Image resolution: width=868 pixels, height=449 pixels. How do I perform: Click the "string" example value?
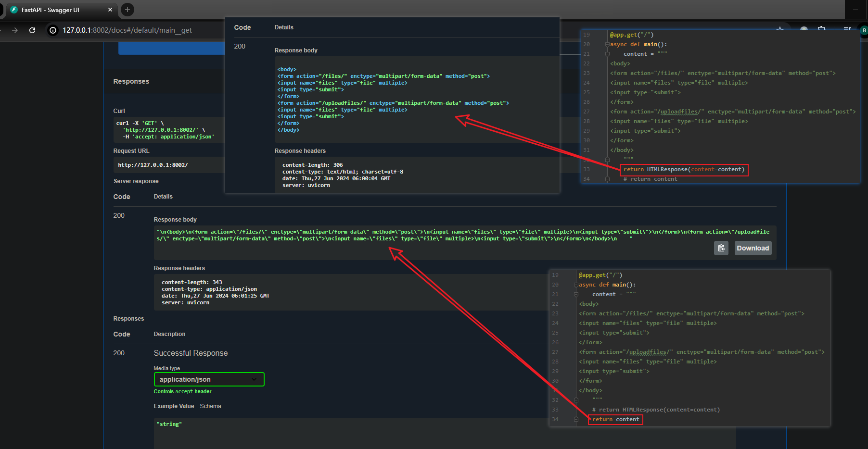click(169, 424)
